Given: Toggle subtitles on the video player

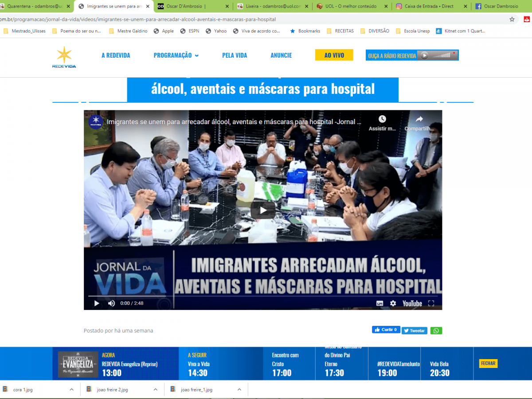Looking at the screenshot, I should (x=380, y=303).
